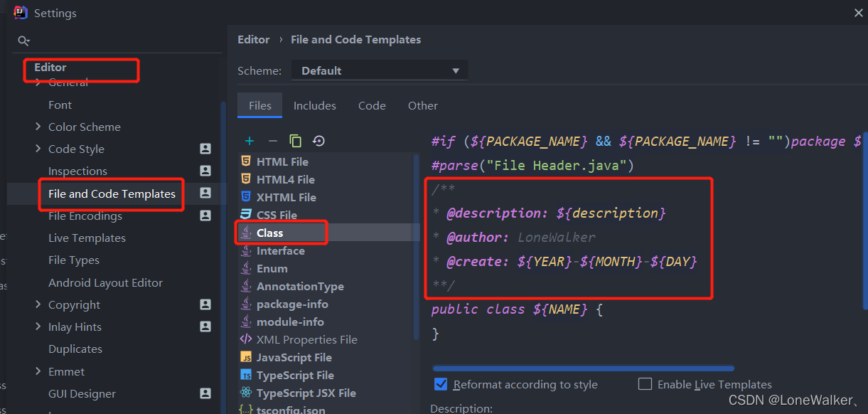Image resolution: width=868 pixels, height=414 pixels.
Task: Click the profile badge beside Copyright
Action: point(205,304)
